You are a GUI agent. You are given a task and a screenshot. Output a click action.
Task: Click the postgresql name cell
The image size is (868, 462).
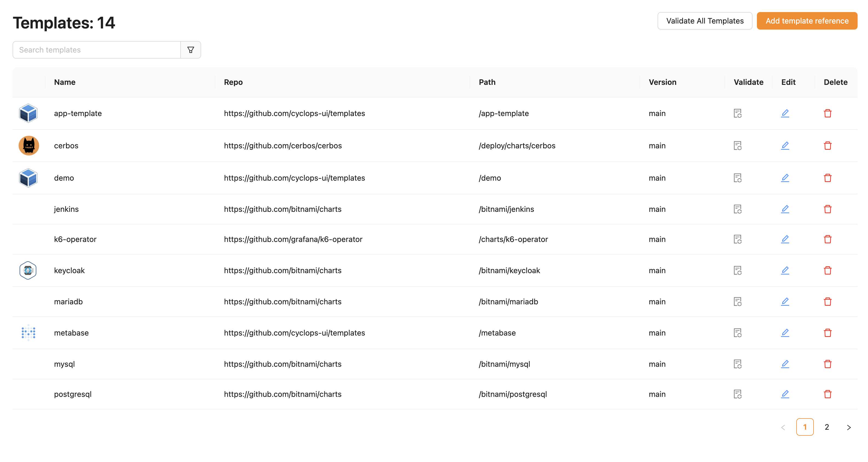click(x=73, y=394)
